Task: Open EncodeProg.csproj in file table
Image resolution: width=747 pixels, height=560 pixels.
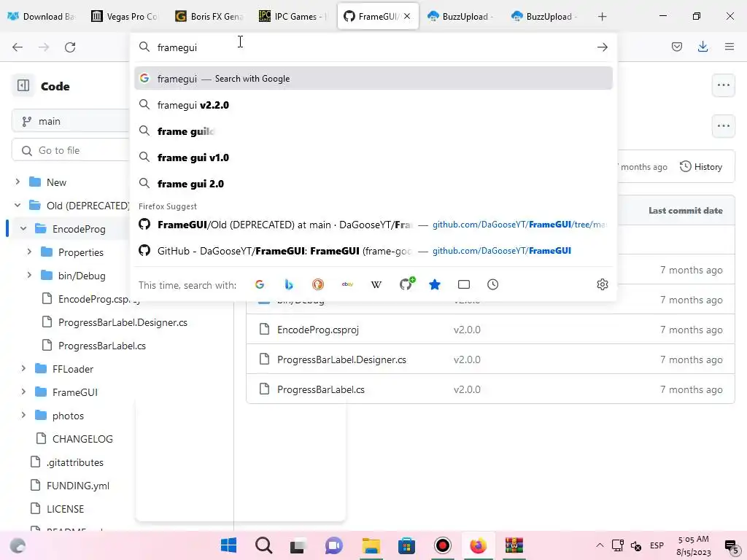Action: (318, 330)
